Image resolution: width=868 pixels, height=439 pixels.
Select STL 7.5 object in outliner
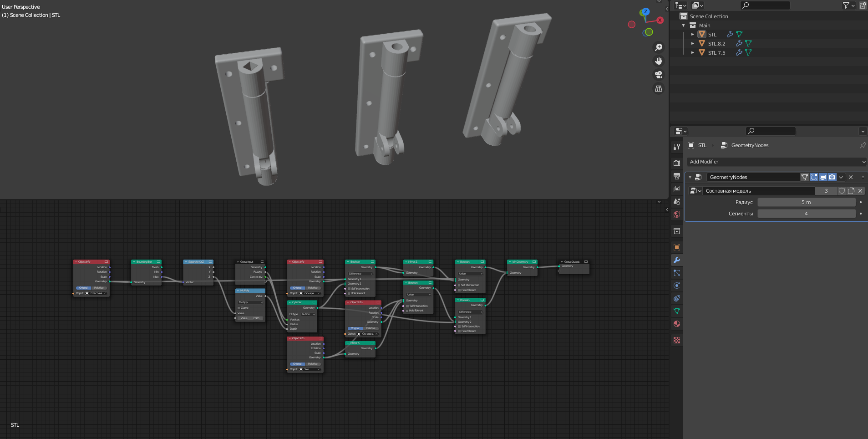716,53
